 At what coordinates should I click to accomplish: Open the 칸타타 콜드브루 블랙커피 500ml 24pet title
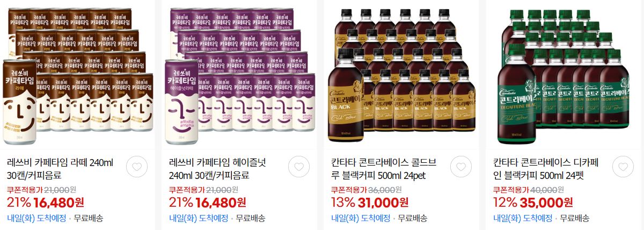pyautogui.click(x=385, y=168)
